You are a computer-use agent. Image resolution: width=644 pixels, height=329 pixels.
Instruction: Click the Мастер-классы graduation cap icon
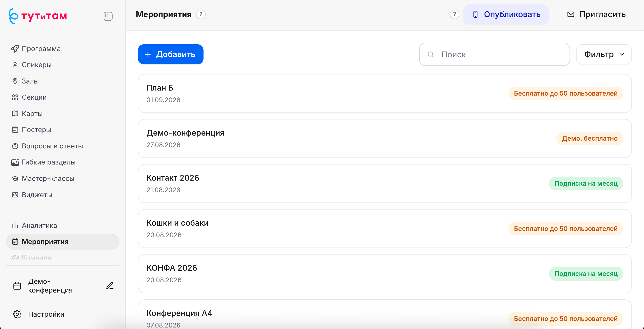(x=15, y=179)
